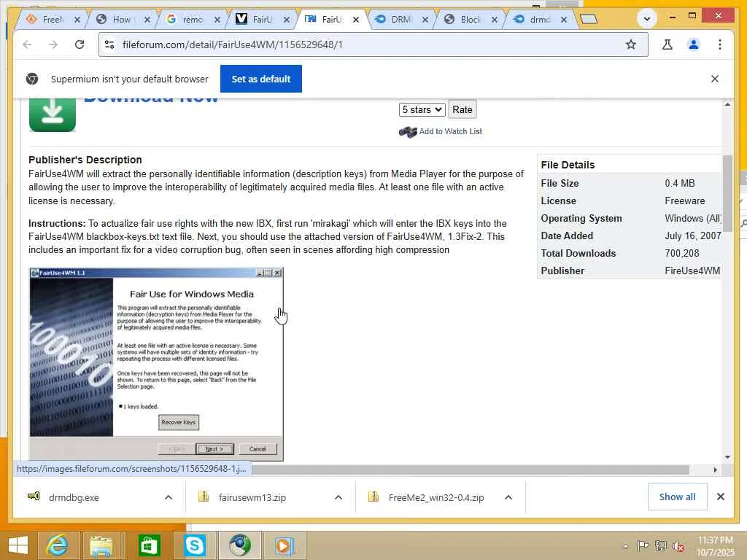The width and height of the screenshot is (747, 560).
Task: Expand FreeMe2_win32-0.4.zip download options chevron
Action: coord(508,497)
